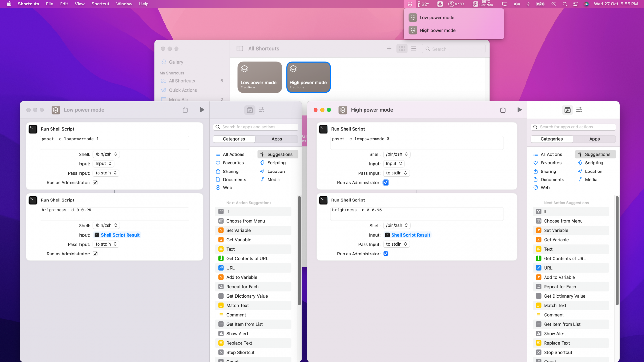
Task: Click the Scripting category filter
Action: pyautogui.click(x=277, y=162)
